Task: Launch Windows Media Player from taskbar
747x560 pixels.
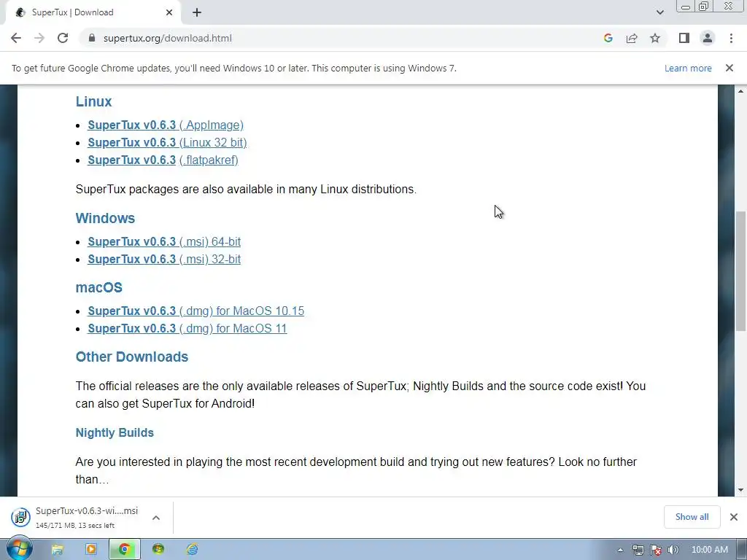Action: 91,550
